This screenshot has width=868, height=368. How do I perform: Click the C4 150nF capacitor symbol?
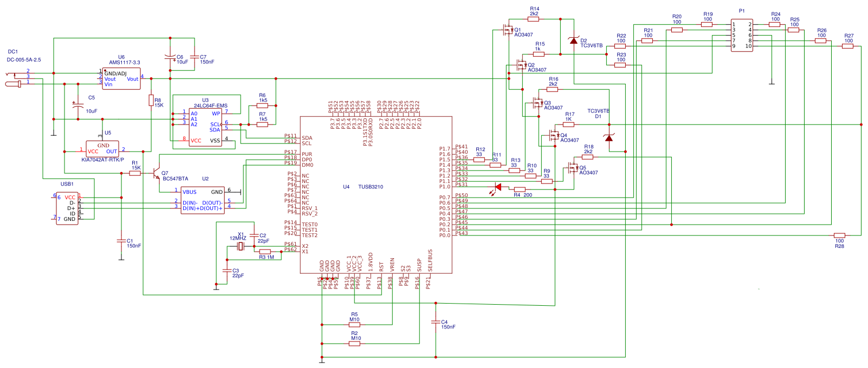coord(435,322)
